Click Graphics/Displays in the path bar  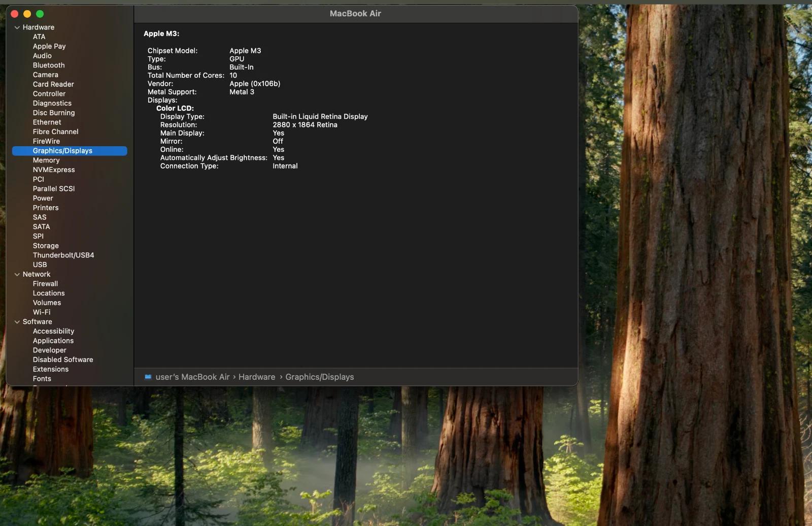pyautogui.click(x=320, y=377)
